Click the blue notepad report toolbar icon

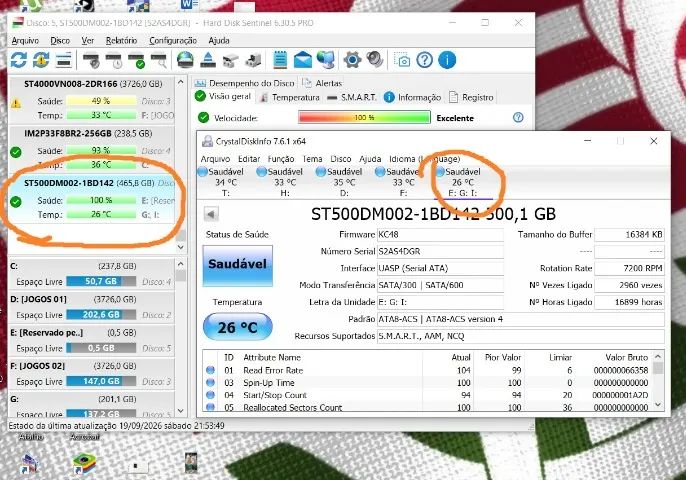click(280, 60)
